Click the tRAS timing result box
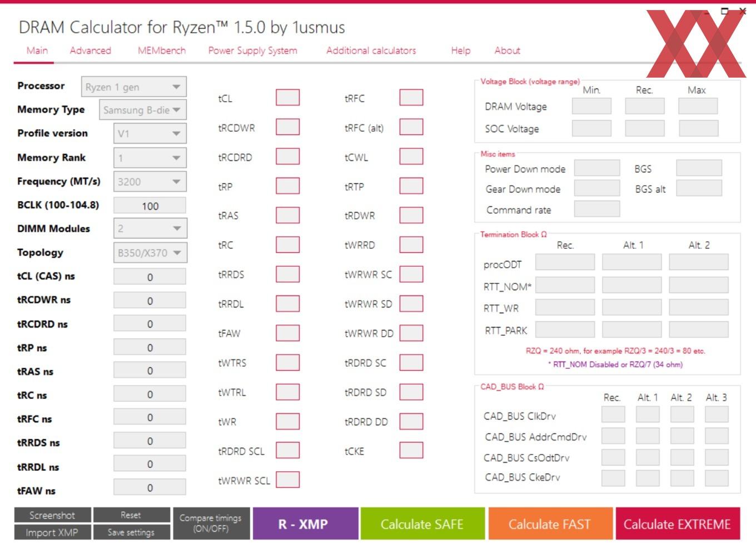 click(287, 215)
